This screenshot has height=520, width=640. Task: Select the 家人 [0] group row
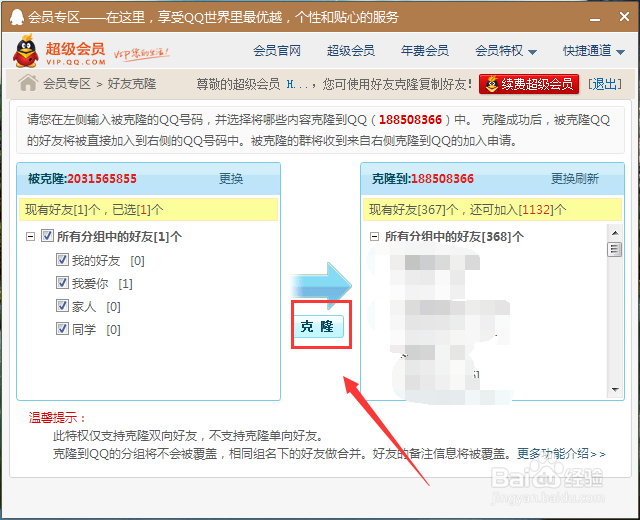coord(88,307)
